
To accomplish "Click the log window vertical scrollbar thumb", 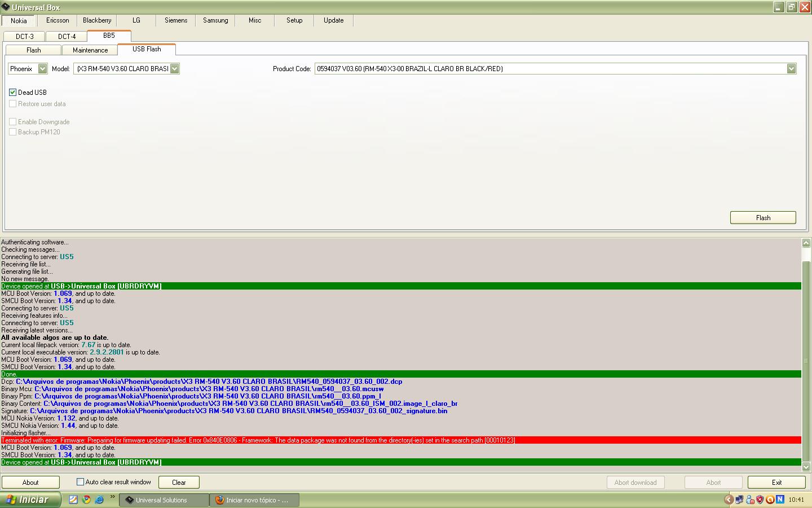I will tap(806, 360).
